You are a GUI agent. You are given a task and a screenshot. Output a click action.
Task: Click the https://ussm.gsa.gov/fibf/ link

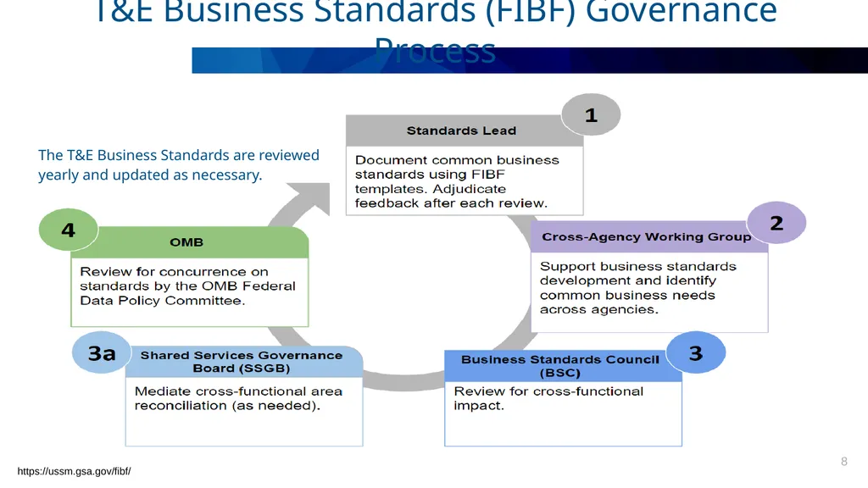click(x=75, y=471)
